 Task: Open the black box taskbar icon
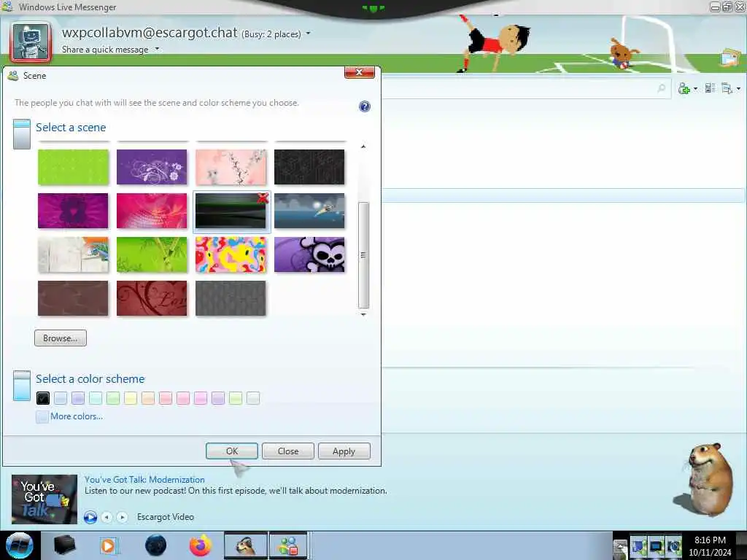click(x=65, y=545)
